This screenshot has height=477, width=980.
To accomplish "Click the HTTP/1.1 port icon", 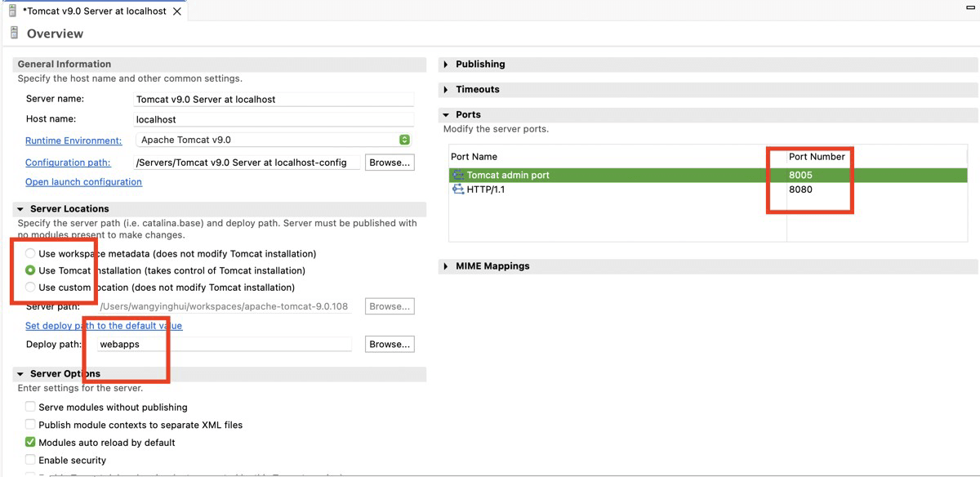I will click(x=458, y=189).
